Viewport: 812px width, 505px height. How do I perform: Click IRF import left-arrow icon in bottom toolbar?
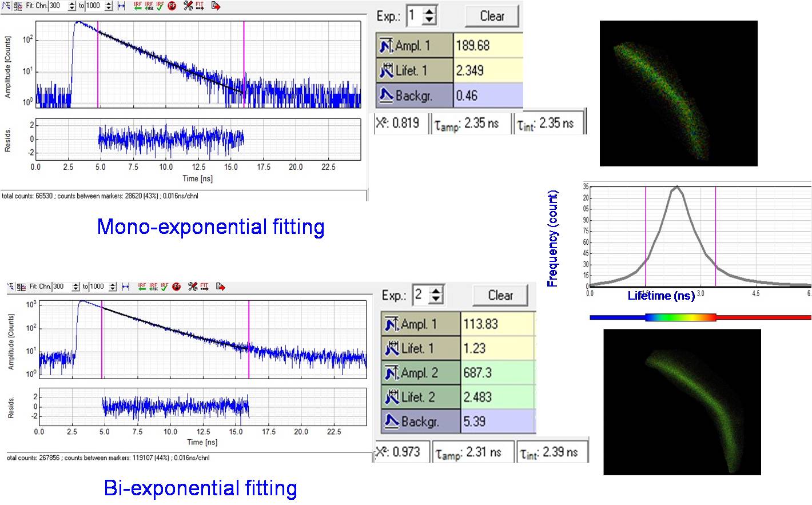pyautogui.click(x=142, y=287)
